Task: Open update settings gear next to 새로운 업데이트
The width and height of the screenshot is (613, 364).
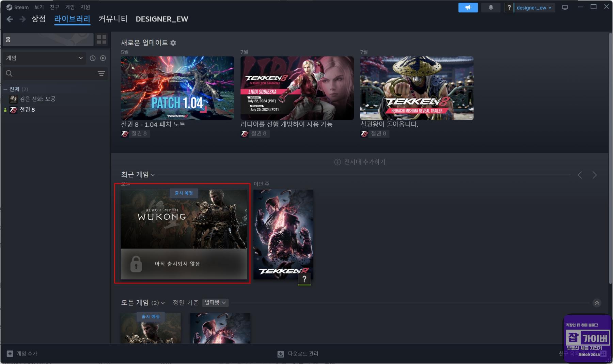Action: [173, 43]
